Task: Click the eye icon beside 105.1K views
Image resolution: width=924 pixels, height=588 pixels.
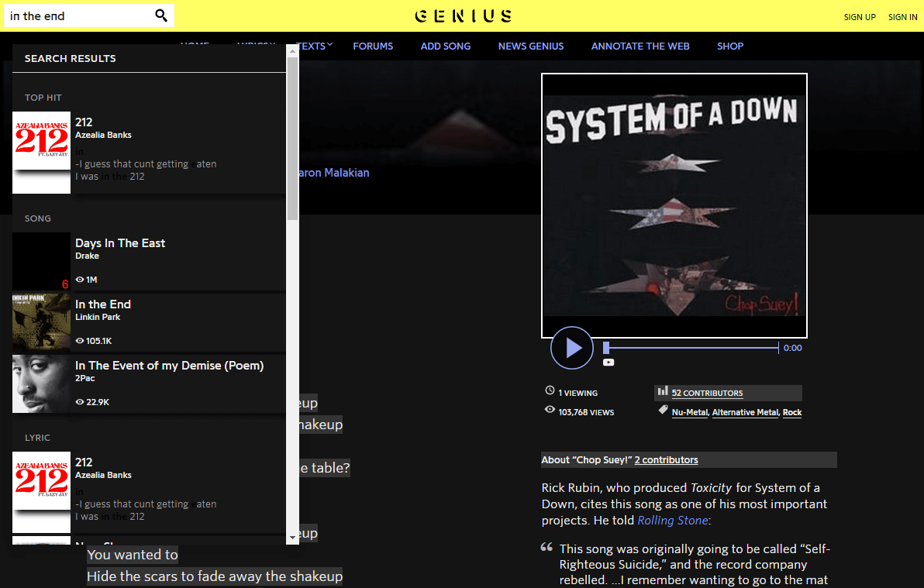Action: pyautogui.click(x=80, y=341)
